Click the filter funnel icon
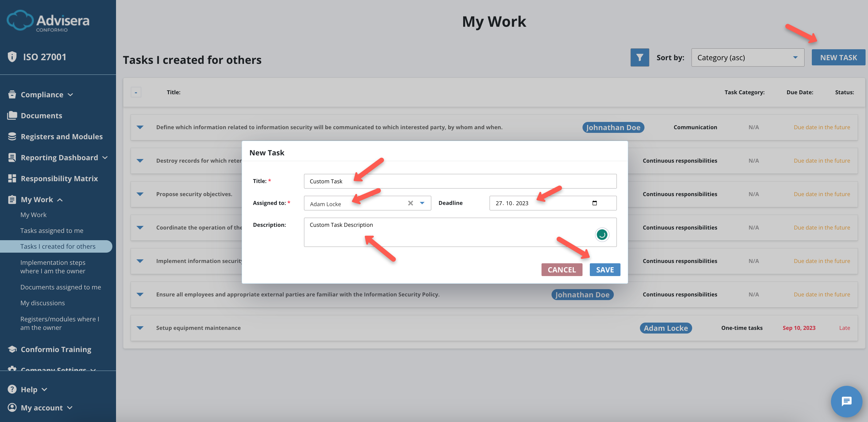 (640, 57)
